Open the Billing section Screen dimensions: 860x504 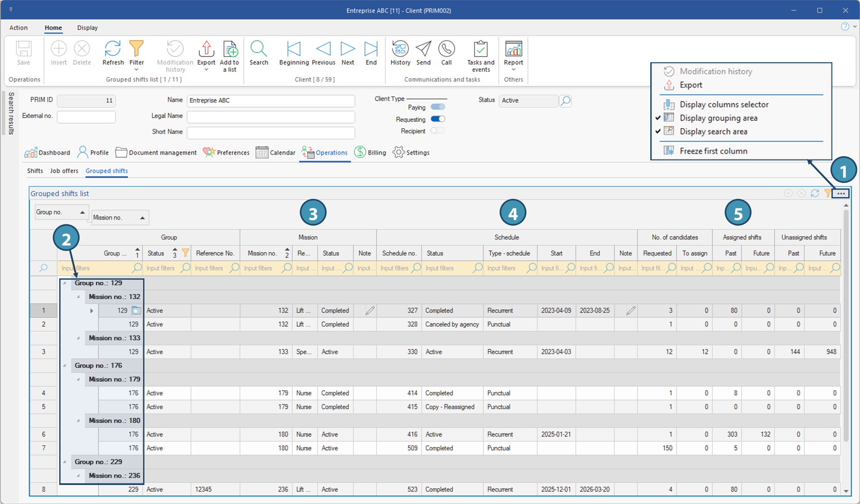pyautogui.click(x=370, y=153)
